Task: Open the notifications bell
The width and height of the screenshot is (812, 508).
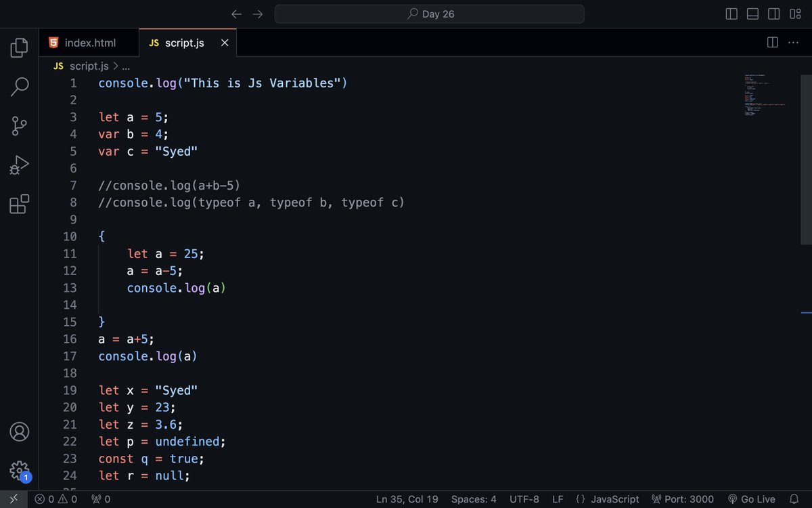Action: click(794, 499)
